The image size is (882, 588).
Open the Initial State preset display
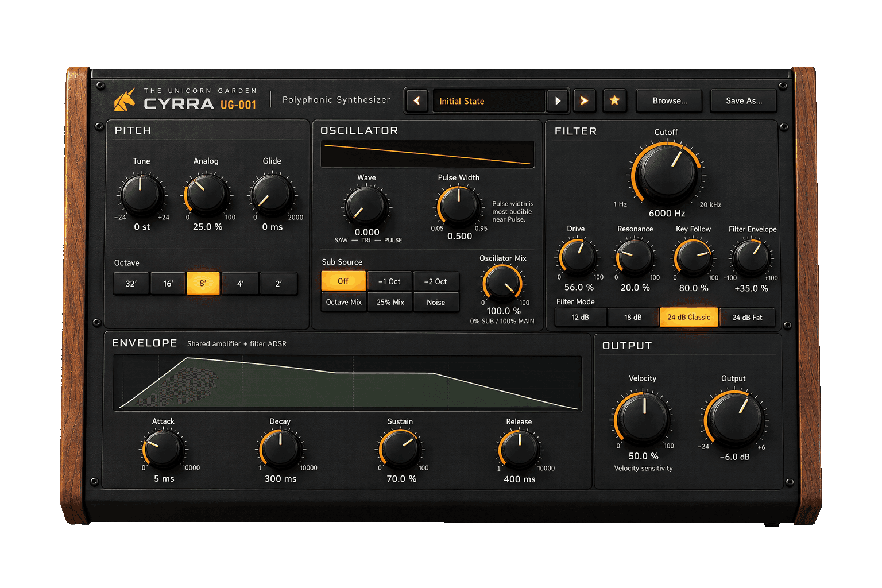tap(488, 101)
